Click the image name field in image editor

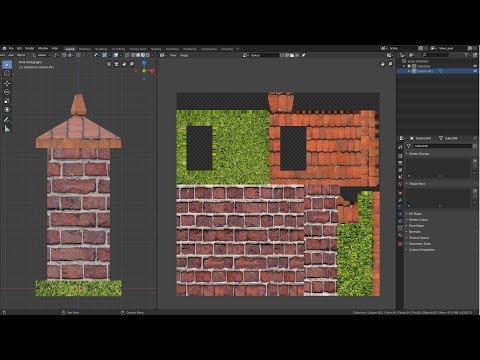tap(264, 55)
